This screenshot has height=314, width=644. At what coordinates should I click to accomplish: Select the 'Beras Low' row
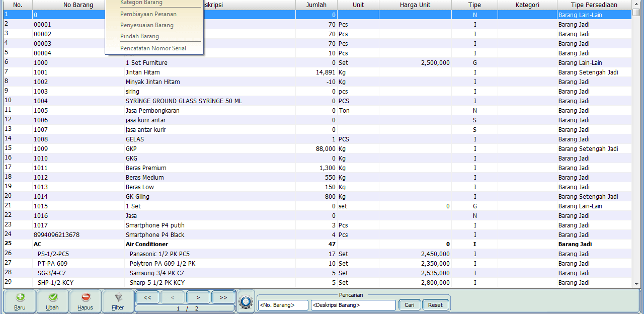coord(317,187)
